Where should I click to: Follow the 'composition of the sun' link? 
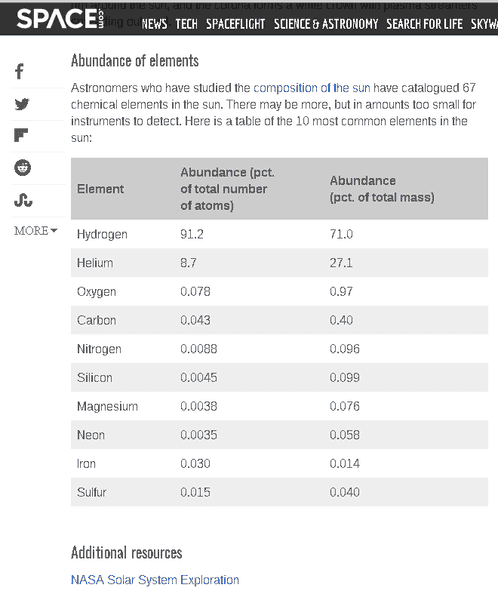click(312, 88)
